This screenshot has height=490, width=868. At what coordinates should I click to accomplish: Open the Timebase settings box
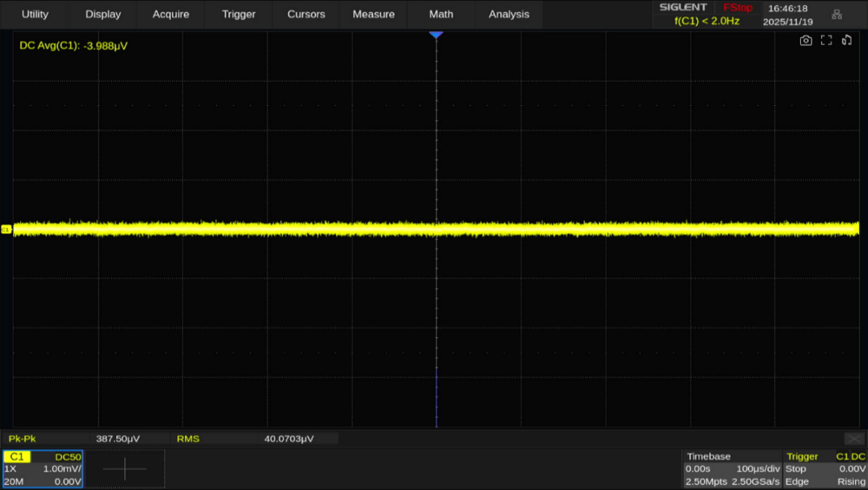click(731, 469)
